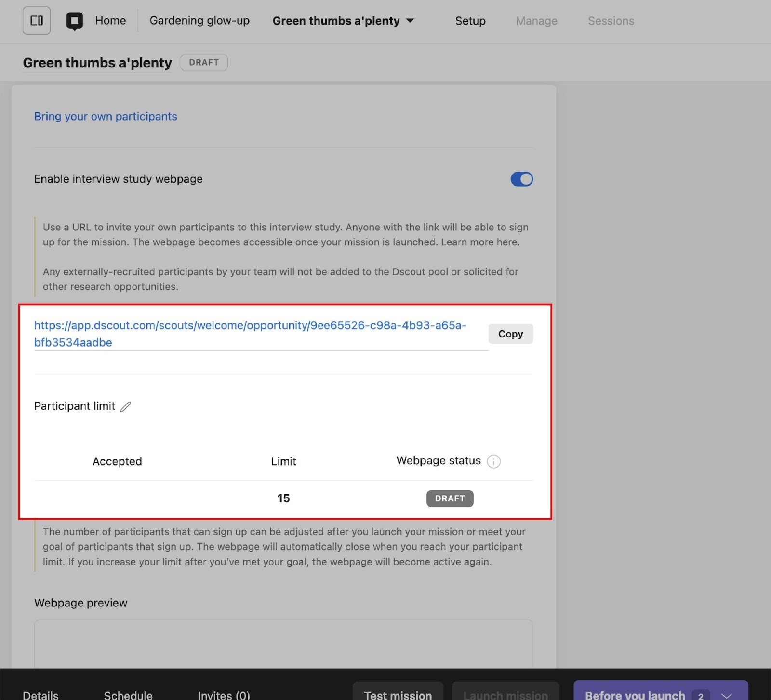This screenshot has height=700, width=771.
Task: Copy the study webpage URL
Action: (x=510, y=334)
